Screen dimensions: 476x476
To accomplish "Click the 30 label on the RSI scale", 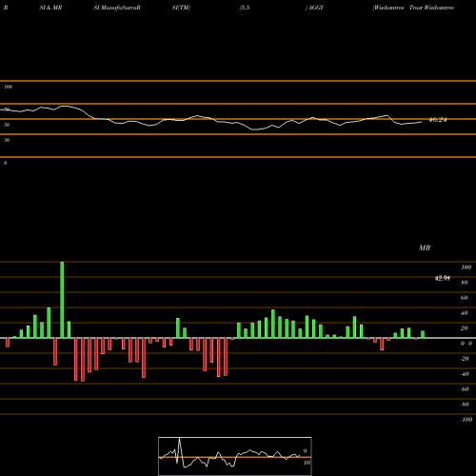I will tap(7, 140).
